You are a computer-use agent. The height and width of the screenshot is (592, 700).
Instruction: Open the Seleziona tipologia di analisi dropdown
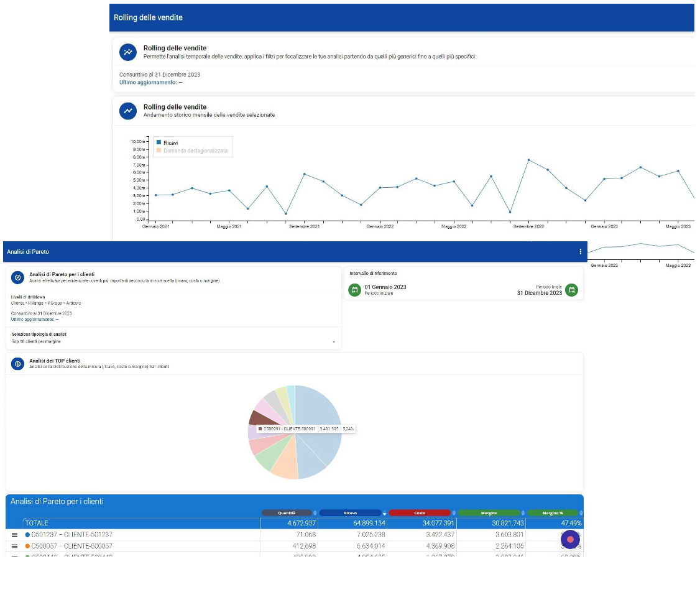click(x=173, y=341)
